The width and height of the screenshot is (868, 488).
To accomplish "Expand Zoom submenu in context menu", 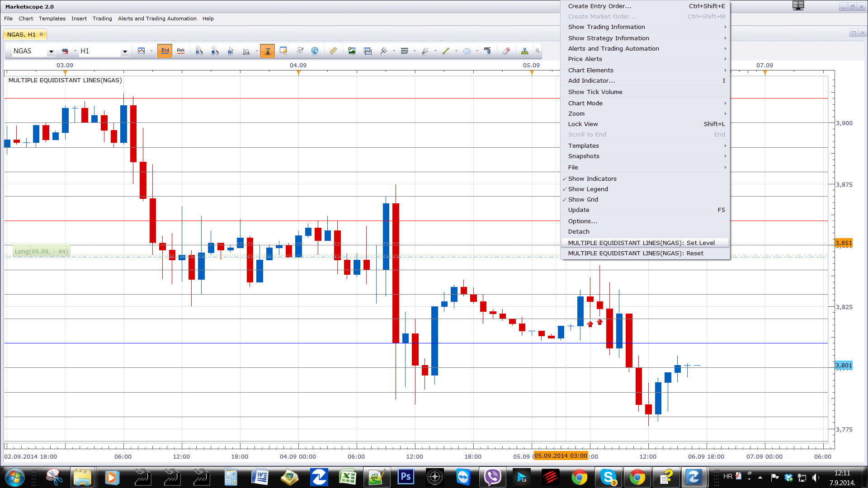I will coord(645,114).
